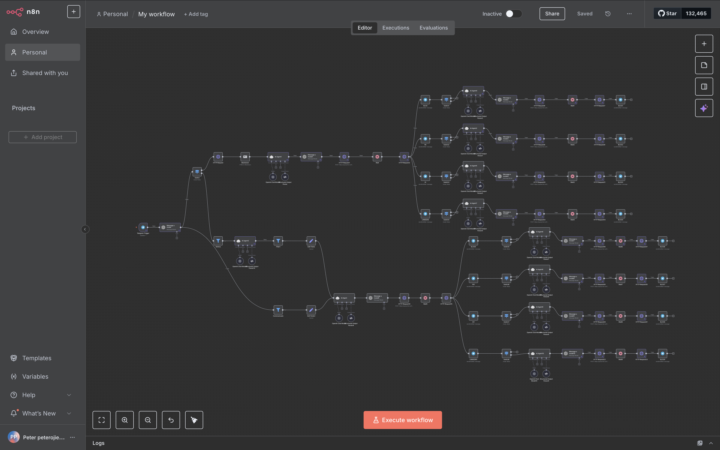Expand Logs with the bottom-right chevron

[x=711, y=443]
